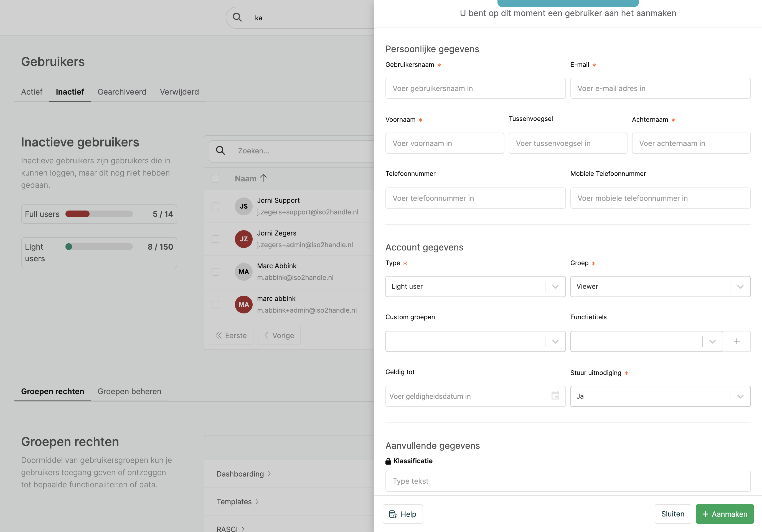Click the Full users progress bar
Viewport: 762px width, 532px height.
tap(99, 214)
